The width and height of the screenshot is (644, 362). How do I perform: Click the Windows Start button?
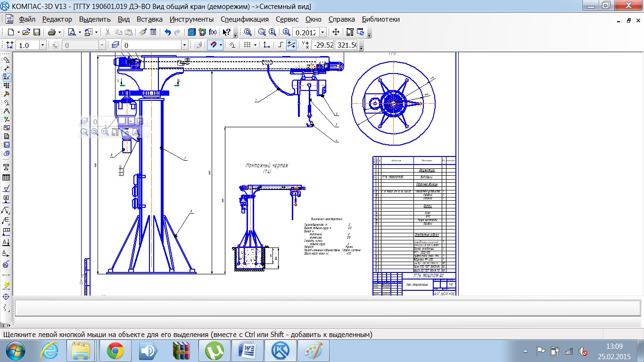coord(15,351)
